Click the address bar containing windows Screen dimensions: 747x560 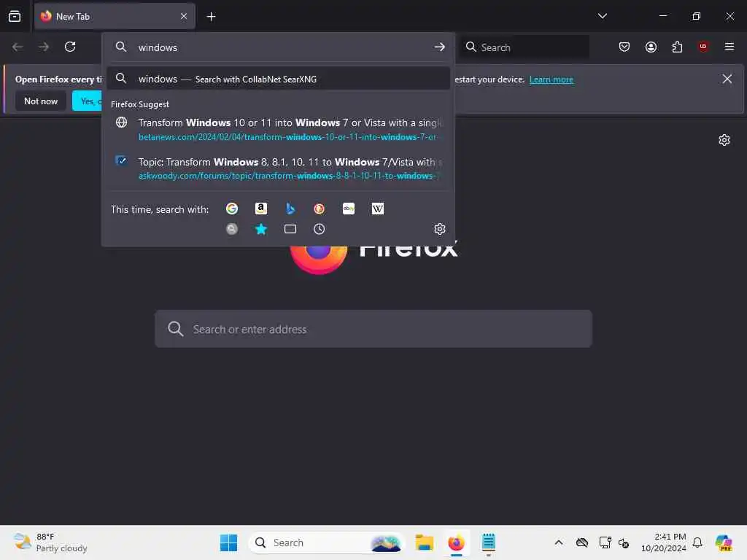[278, 47]
